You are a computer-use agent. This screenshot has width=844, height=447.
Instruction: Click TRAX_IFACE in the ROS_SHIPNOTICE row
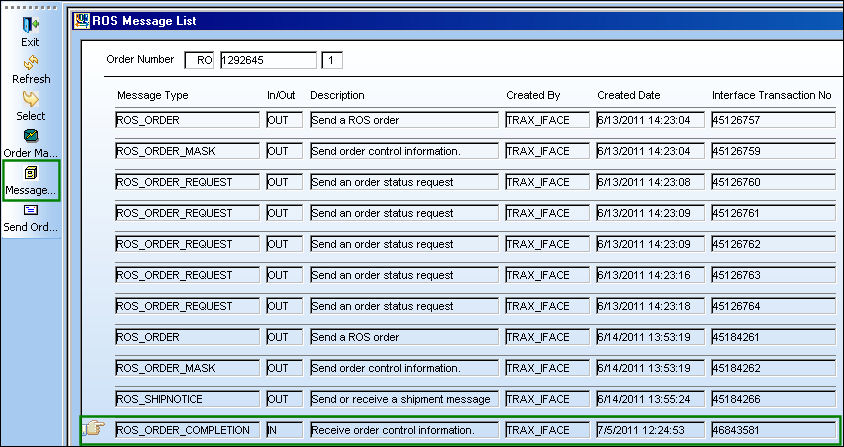pos(547,399)
